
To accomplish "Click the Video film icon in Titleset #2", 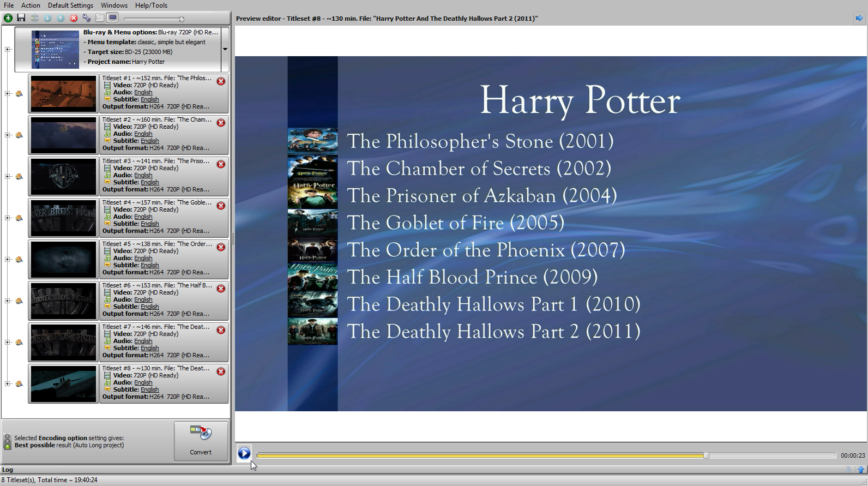I will point(107,127).
